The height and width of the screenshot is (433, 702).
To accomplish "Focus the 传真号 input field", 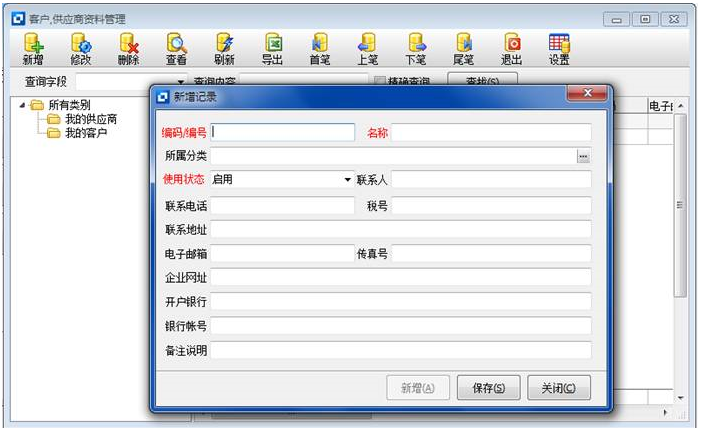I will (x=491, y=254).
